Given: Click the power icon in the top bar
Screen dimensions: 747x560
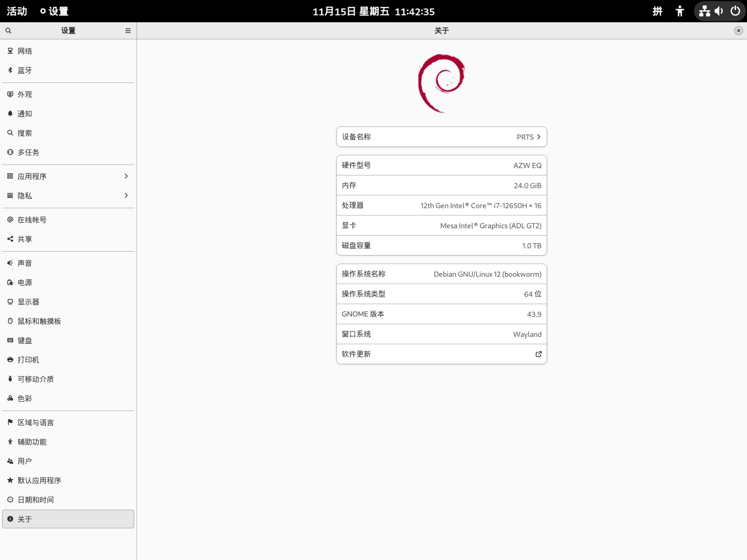Looking at the screenshot, I should 735,11.
